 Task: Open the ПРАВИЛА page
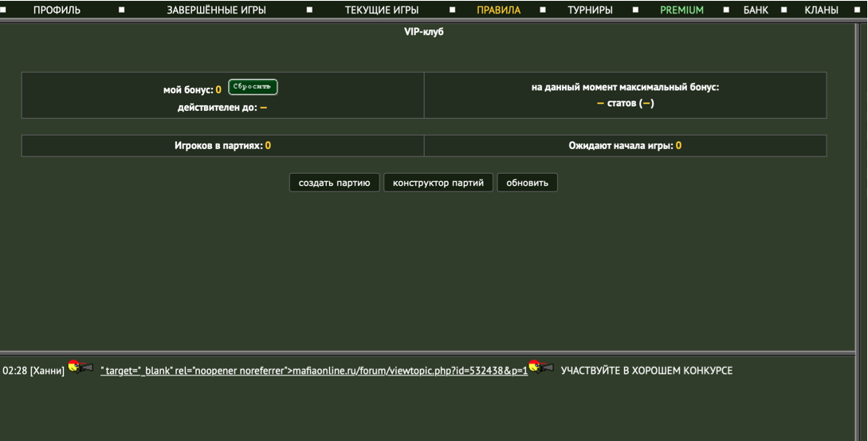[x=498, y=10]
